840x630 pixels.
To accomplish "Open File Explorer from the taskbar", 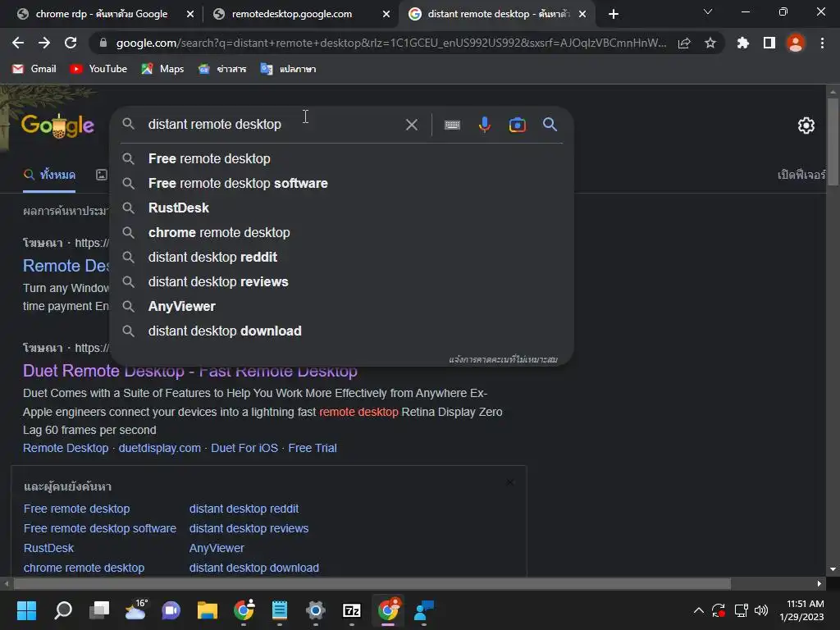I will (x=208, y=610).
